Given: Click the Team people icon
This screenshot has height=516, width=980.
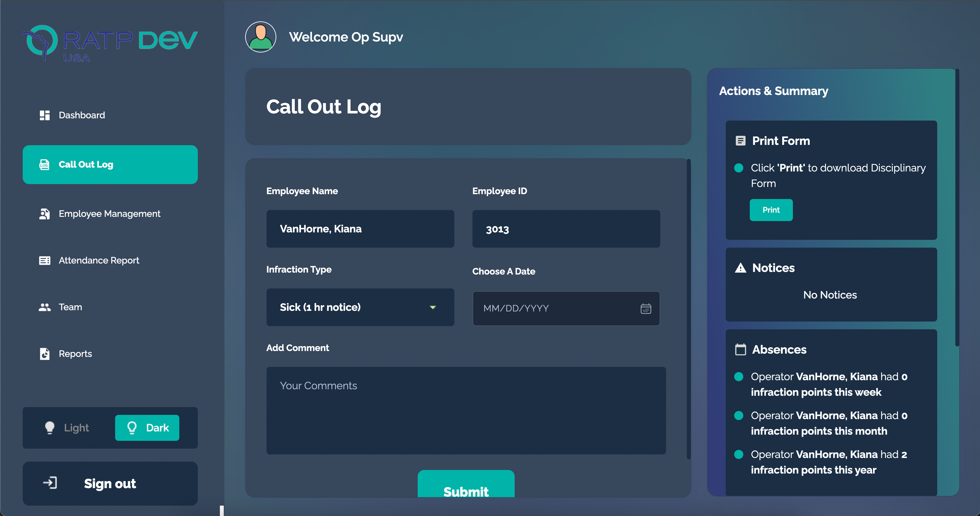Looking at the screenshot, I should pyautogui.click(x=44, y=307).
